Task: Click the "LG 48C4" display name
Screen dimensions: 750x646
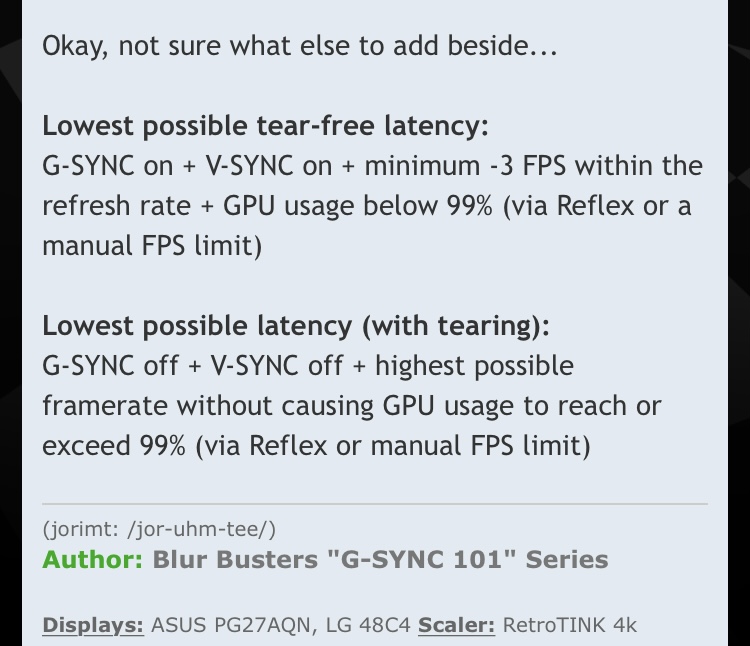Action: point(368,625)
